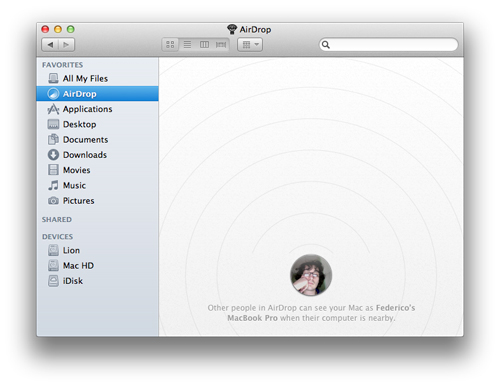Click the Mac HD drive icon
500x387 pixels.
click(x=53, y=266)
